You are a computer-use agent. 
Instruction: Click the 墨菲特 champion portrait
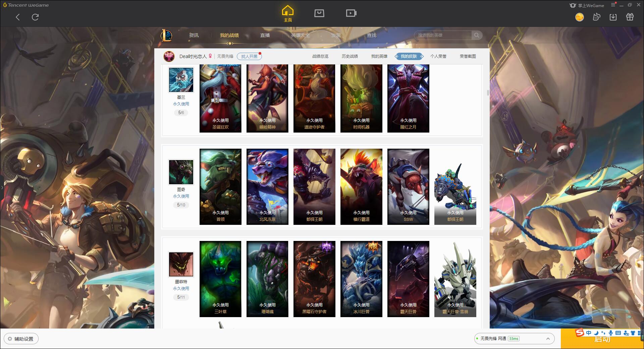click(181, 264)
